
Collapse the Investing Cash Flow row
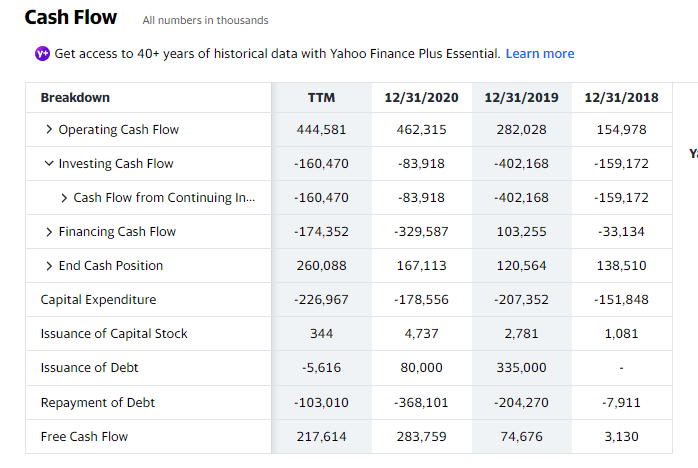pos(49,164)
